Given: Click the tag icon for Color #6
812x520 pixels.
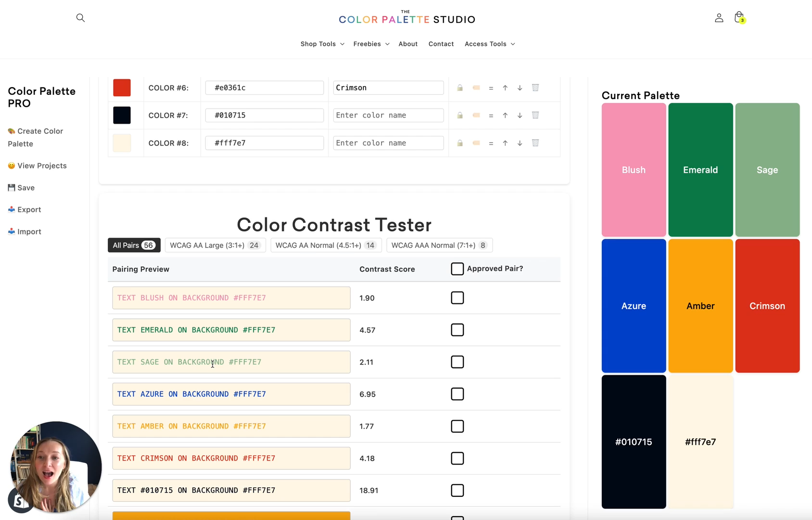Looking at the screenshot, I should [476, 88].
